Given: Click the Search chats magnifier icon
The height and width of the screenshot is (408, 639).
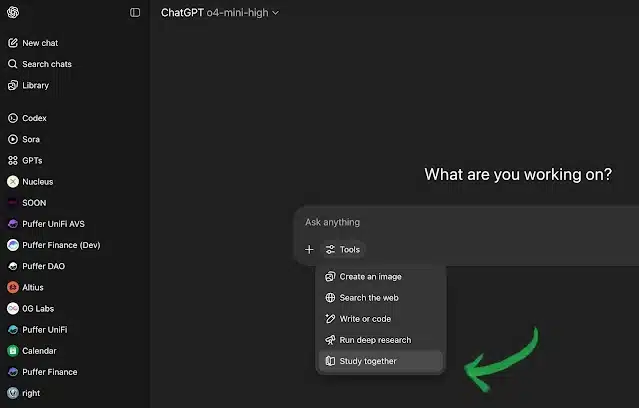Looking at the screenshot, I should click(x=13, y=64).
